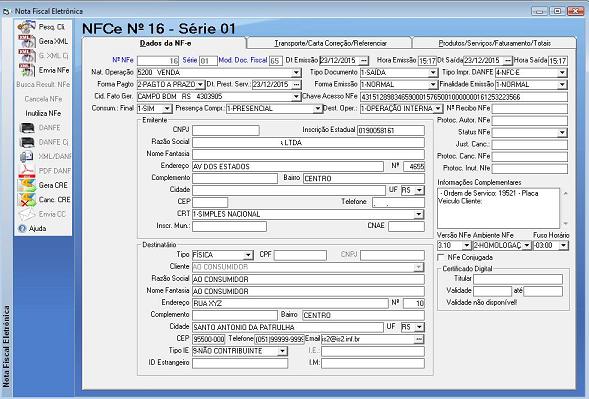Image resolution: width=589 pixels, height=399 pixels.
Task: Open Produtos/Serviços/Faturamento/Totais tab
Action: [x=494, y=43]
